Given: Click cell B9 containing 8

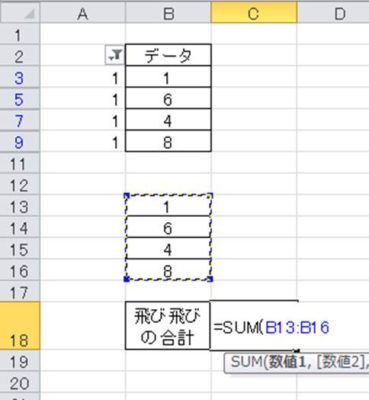Looking at the screenshot, I should [168, 141].
